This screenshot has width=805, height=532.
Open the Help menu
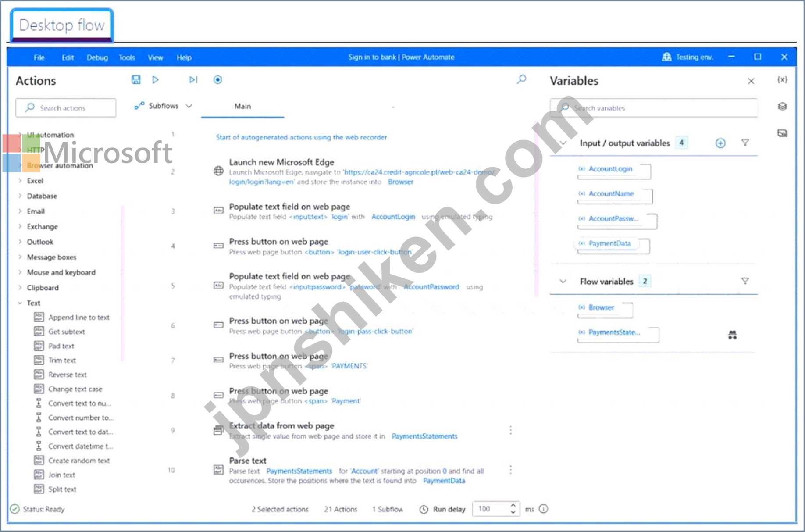click(184, 57)
